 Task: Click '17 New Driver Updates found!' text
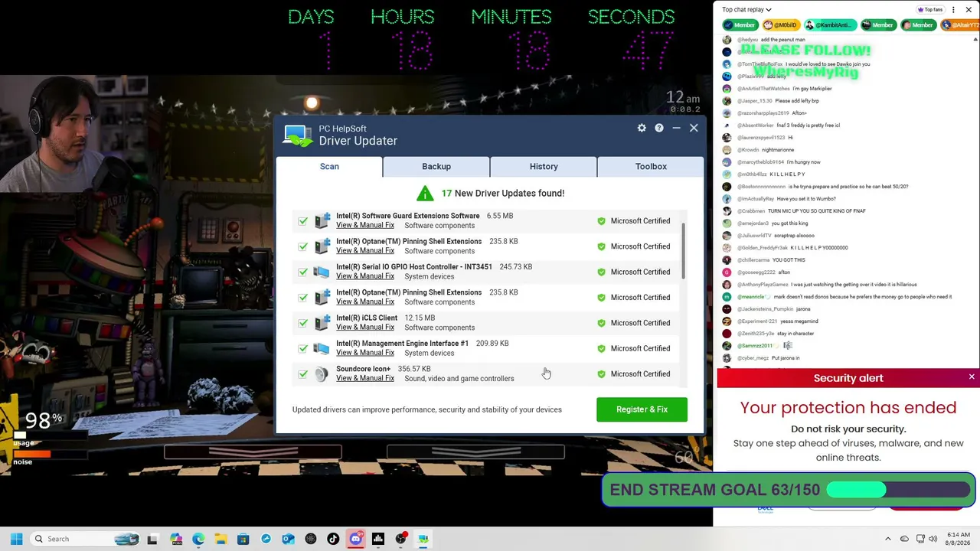[x=502, y=193]
